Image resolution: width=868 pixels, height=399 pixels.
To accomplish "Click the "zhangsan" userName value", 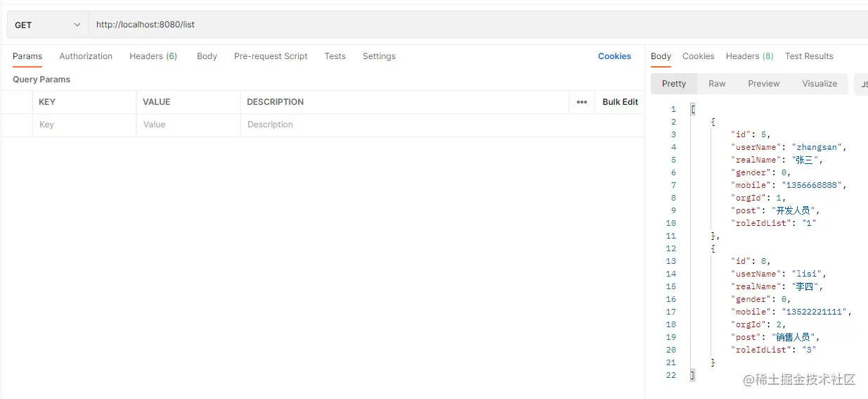I will (817, 147).
